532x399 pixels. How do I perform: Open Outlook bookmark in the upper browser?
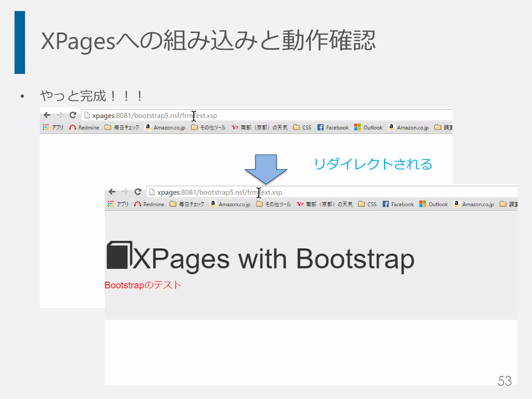pyautogui.click(x=368, y=127)
